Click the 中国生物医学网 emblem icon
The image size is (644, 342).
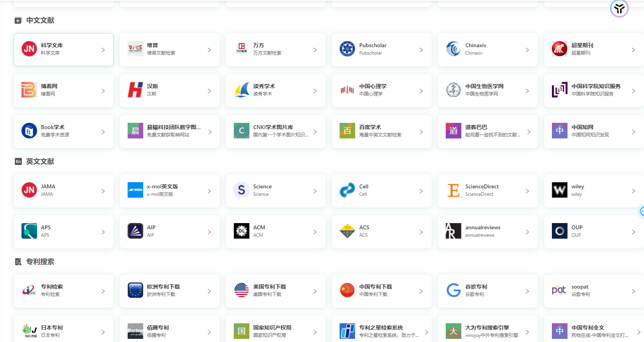tap(454, 90)
